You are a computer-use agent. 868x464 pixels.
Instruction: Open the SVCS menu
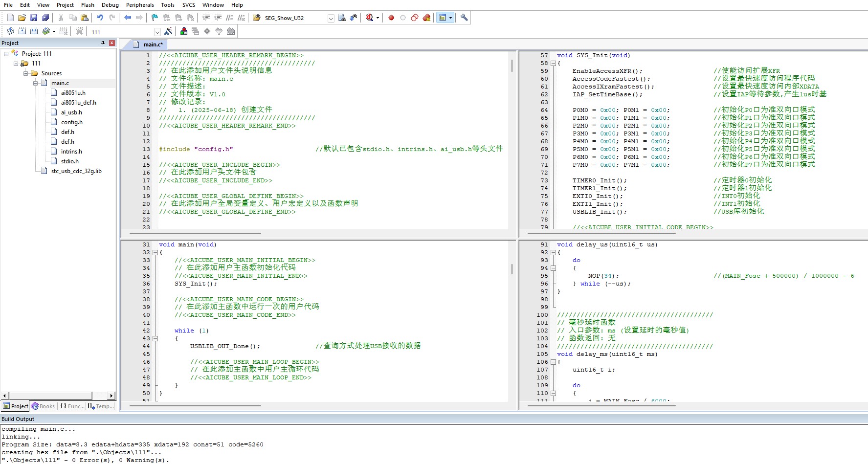189,5
